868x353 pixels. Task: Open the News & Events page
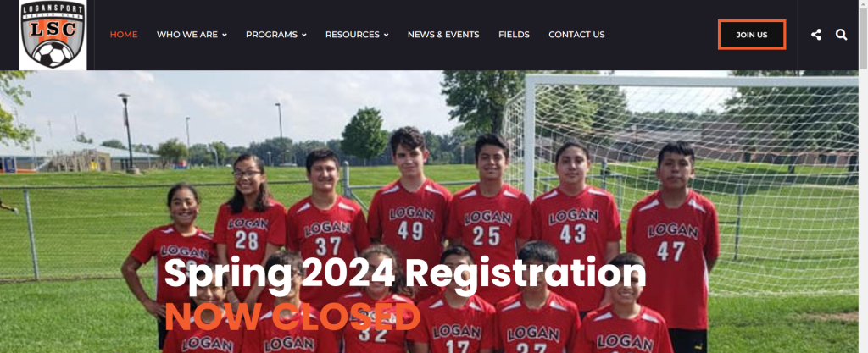click(443, 34)
